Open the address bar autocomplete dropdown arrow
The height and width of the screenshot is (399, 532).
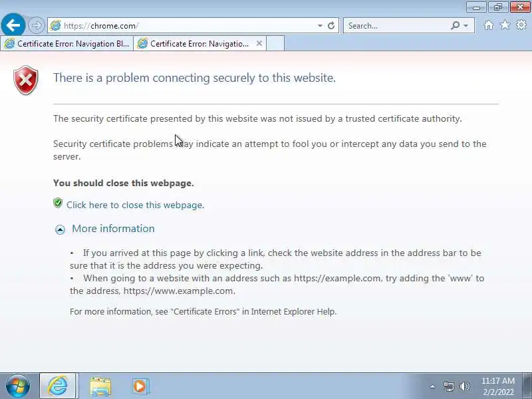(320, 25)
